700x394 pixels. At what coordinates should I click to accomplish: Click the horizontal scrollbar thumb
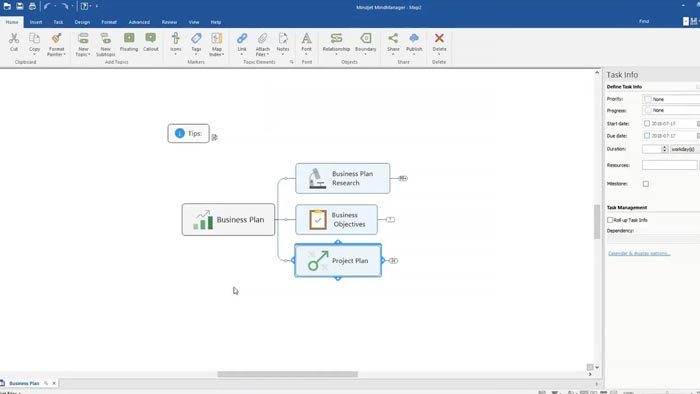click(x=288, y=374)
